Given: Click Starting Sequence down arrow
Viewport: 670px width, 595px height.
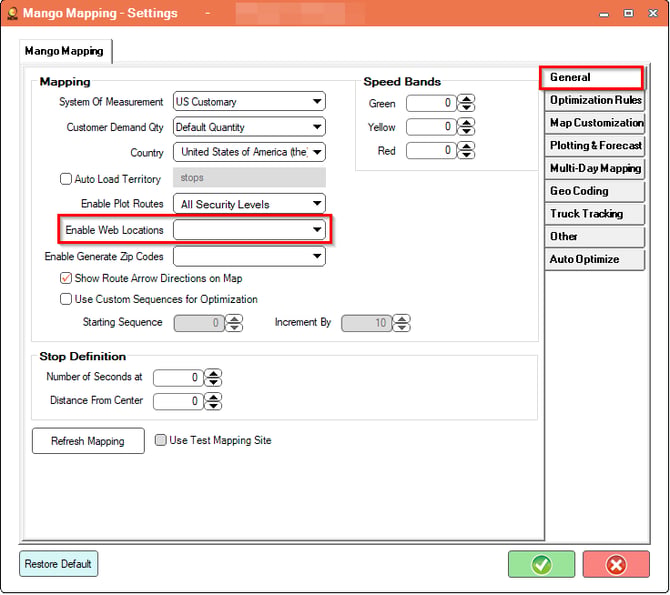Looking at the screenshot, I should [x=234, y=327].
